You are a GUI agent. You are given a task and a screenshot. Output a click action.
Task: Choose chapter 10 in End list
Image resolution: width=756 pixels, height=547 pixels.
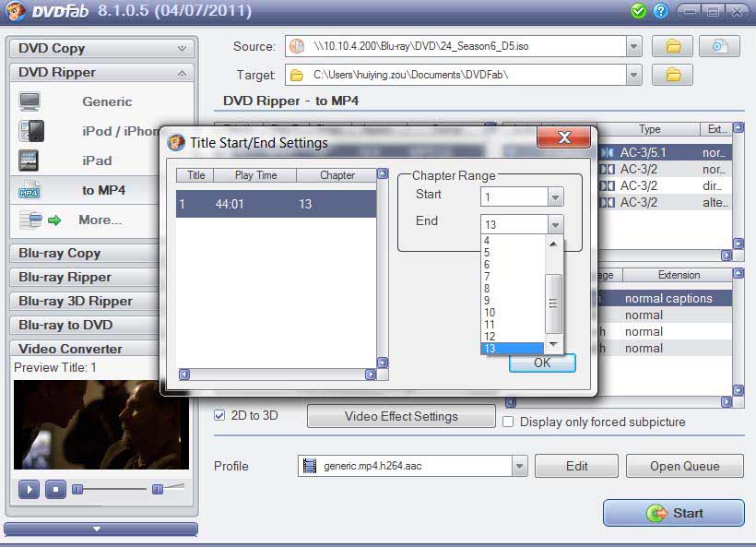tap(513, 313)
